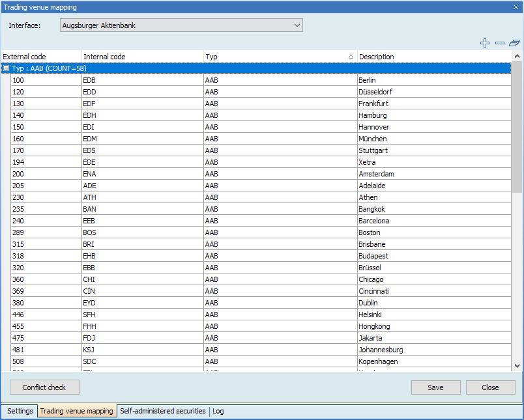Click the minus icon to remove a mapping

[499, 43]
